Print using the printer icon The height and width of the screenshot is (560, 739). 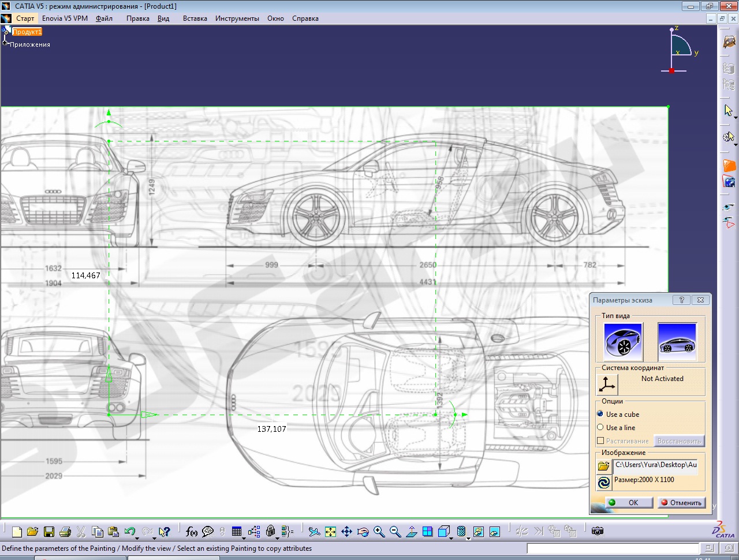(65, 532)
